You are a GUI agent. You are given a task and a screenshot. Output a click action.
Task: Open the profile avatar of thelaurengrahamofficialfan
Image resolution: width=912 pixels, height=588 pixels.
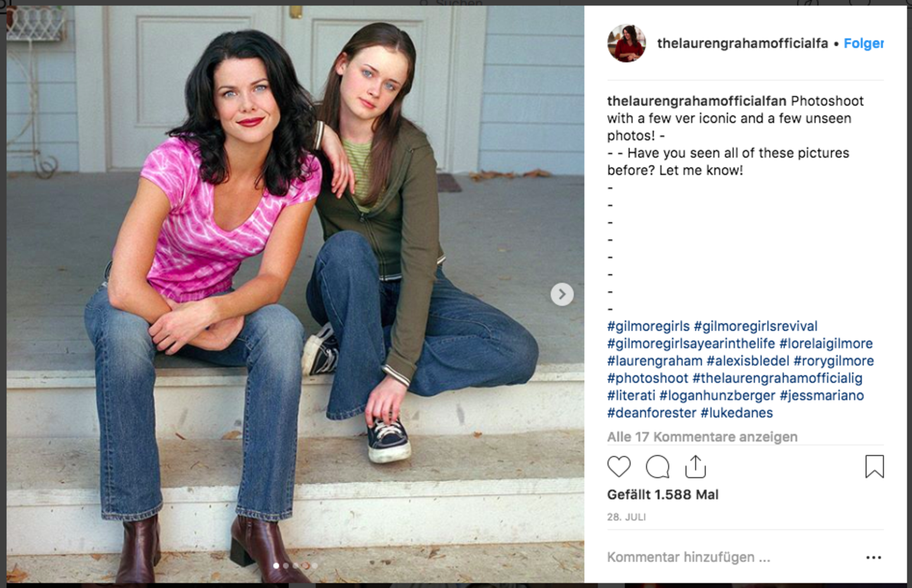626,43
